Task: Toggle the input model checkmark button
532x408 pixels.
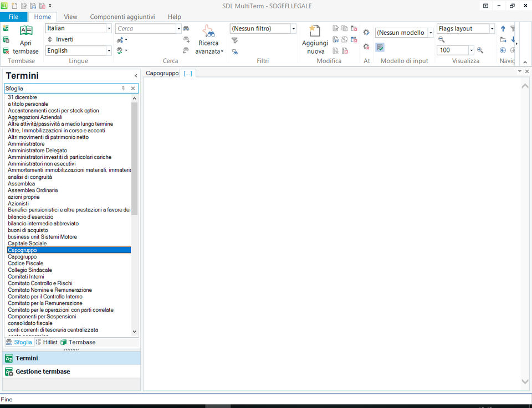Action: point(380,48)
